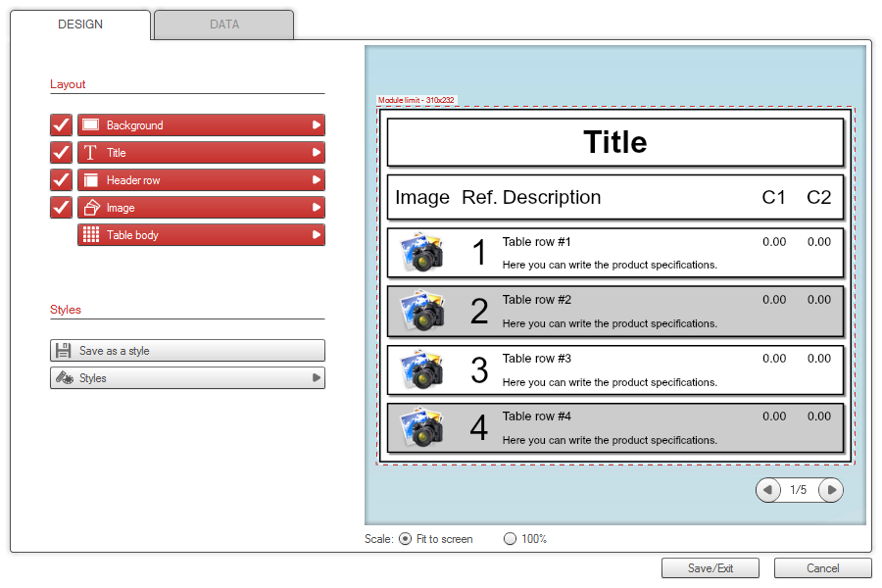Click the Styles palette icon
Screen dimensions: 882x588
point(64,378)
